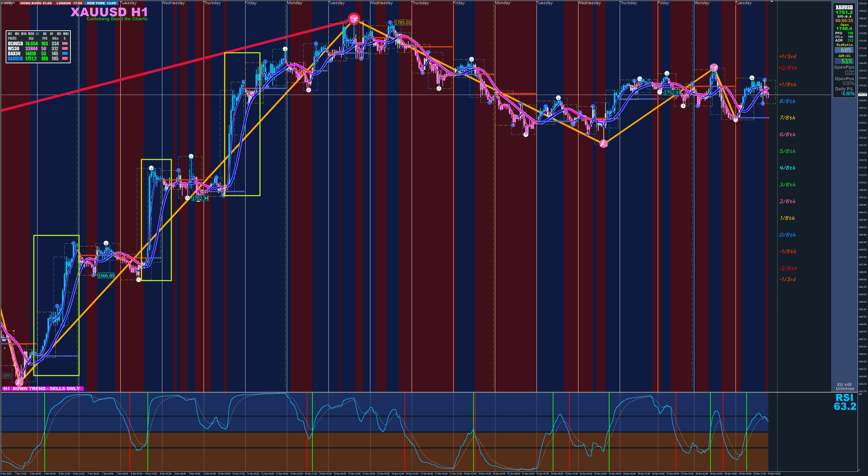Click the BidRatio 60% bar in the info panel
The image size is (868, 476).
point(844,50)
